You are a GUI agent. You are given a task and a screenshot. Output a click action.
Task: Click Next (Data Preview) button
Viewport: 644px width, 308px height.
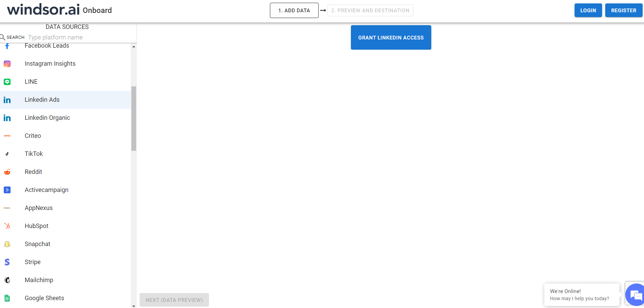click(174, 300)
